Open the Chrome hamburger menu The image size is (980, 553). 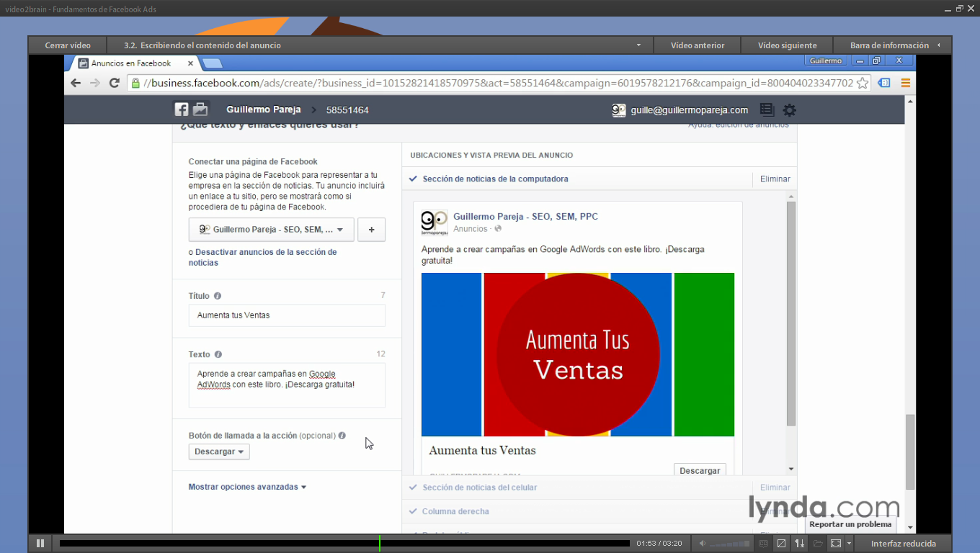point(905,83)
